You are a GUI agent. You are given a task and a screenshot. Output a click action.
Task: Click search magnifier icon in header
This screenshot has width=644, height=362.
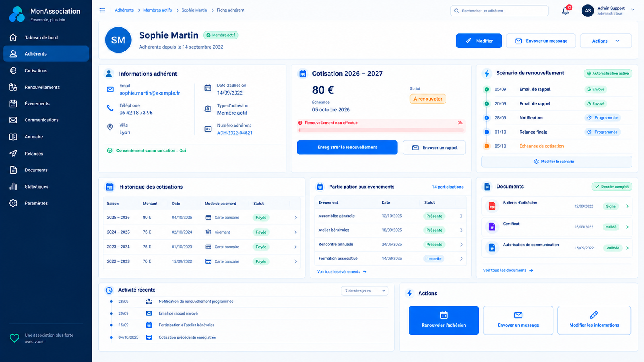[456, 11]
